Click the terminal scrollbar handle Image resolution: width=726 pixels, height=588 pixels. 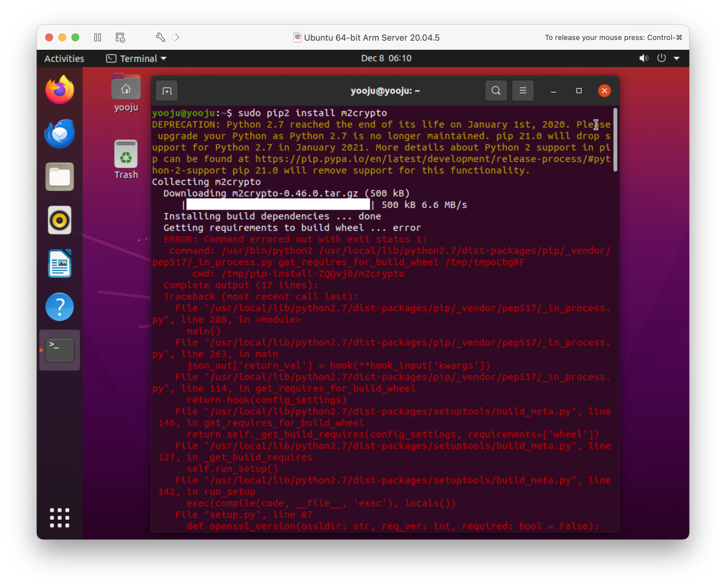(x=615, y=140)
